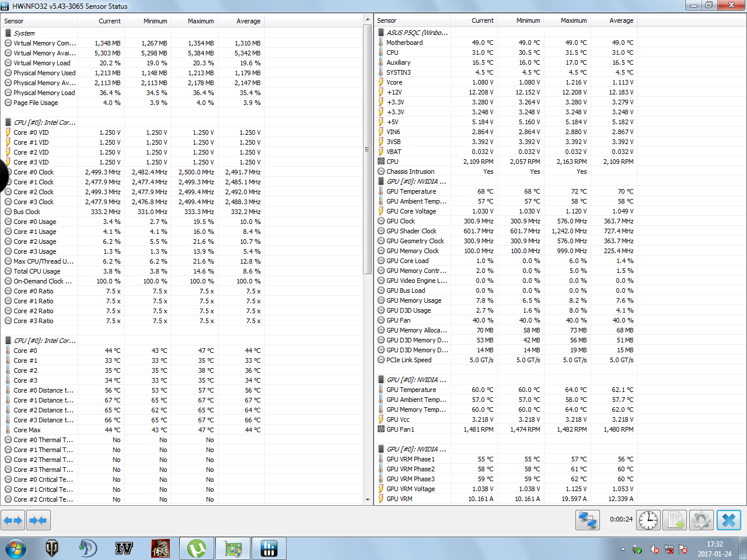Click the collapse-window arrows button in bottom toolbar
Image resolution: width=747 pixels, height=560 pixels.
tap(38, 520)
